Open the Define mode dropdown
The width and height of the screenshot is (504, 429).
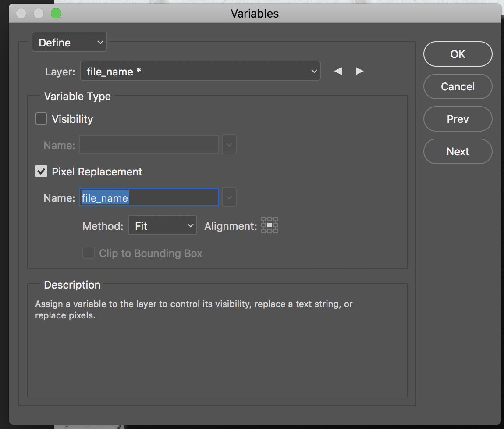pyautogui.click(x=69, y=42)
